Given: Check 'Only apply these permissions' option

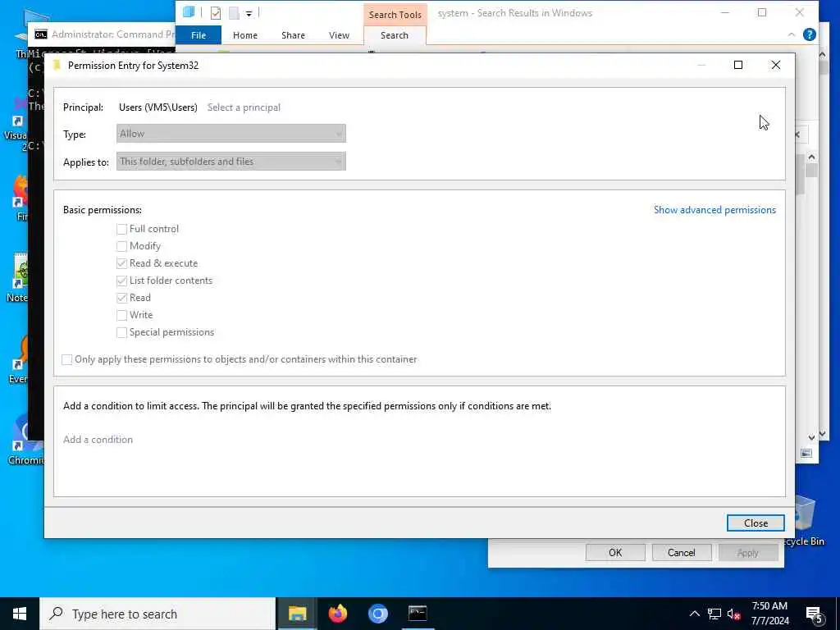Looking at the screenshot, I should click(x=67, y=359).
